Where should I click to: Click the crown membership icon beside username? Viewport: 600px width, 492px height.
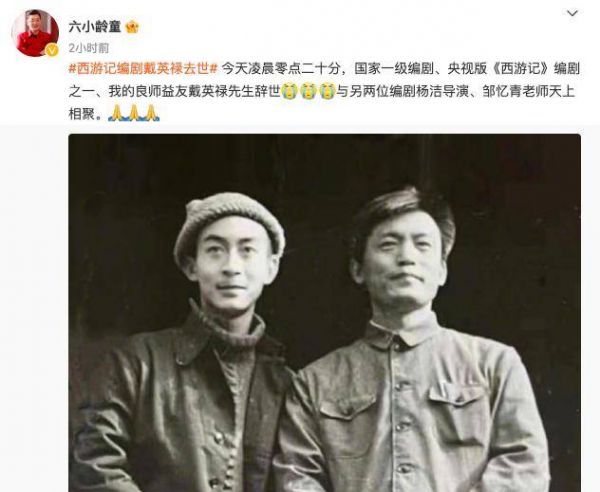point(132,27)
